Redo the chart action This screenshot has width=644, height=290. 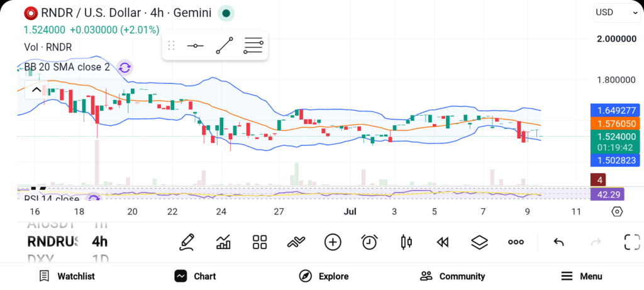click(596, 242)
